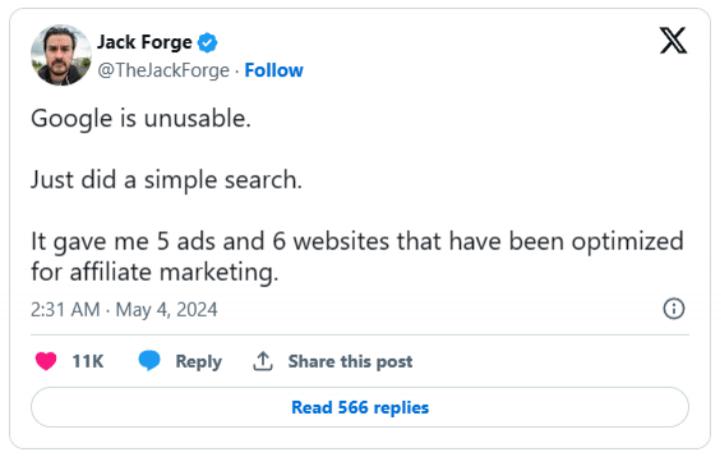Click the Jack Forge display name
The height and width of the screenshot is (457, 721).
pyautogui.click(x=144, y=42)
